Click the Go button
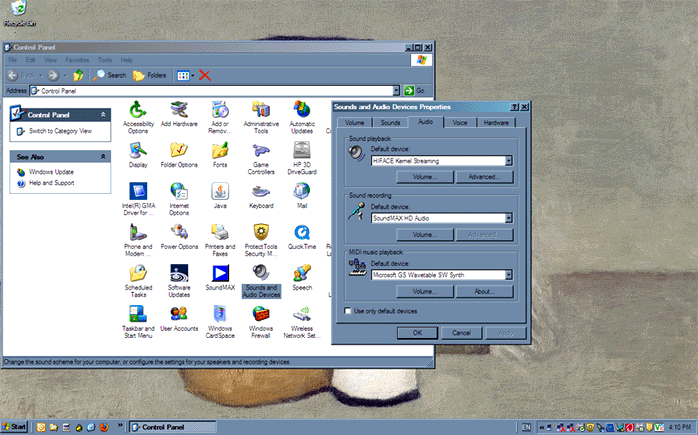This screenshot has width=698, height=435. pyautogui.click(x=414, y=91)
